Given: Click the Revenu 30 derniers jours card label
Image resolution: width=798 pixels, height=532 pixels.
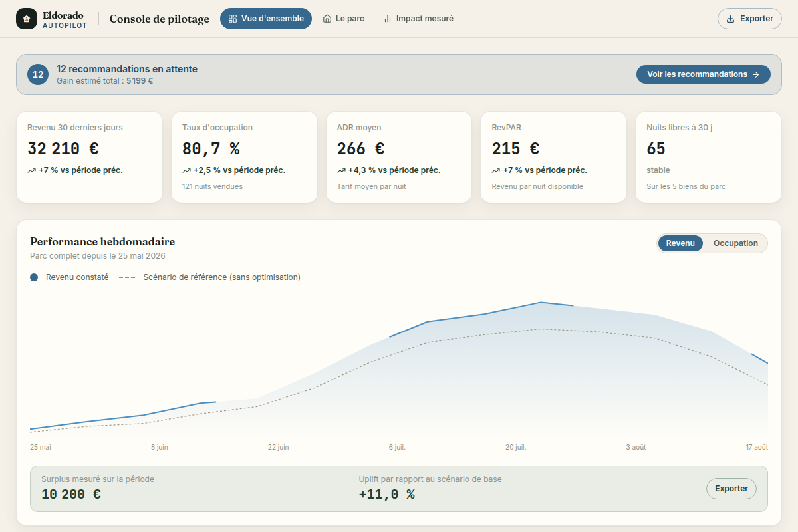Looking at the screenshot, I should pos(75,128).
